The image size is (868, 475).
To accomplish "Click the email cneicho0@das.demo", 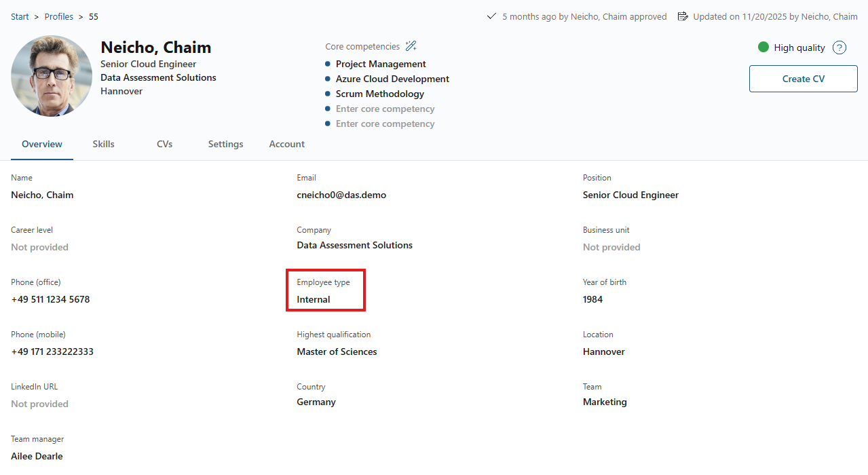I will [x=341, y=195].
